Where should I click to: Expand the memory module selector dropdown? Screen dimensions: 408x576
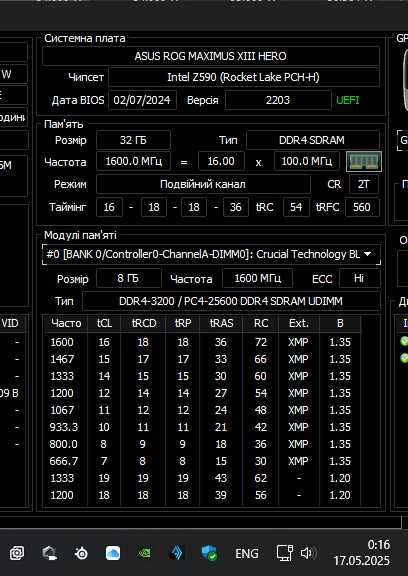[x=367, y=254]
